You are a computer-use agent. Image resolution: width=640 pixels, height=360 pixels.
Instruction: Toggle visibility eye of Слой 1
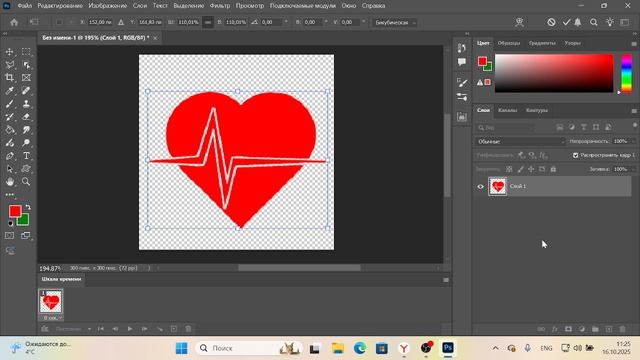pyautogui.click(x=480, y=187)
